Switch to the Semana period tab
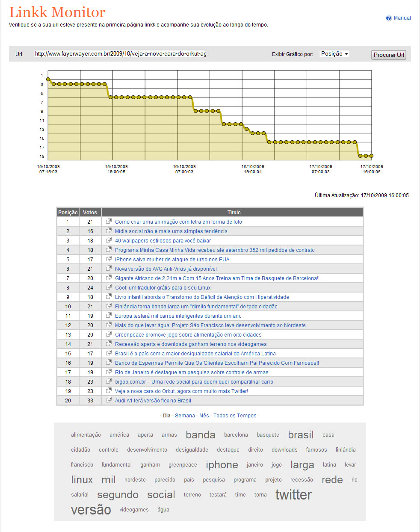This screenshot has height=532, width=420. tap(185, 416)
